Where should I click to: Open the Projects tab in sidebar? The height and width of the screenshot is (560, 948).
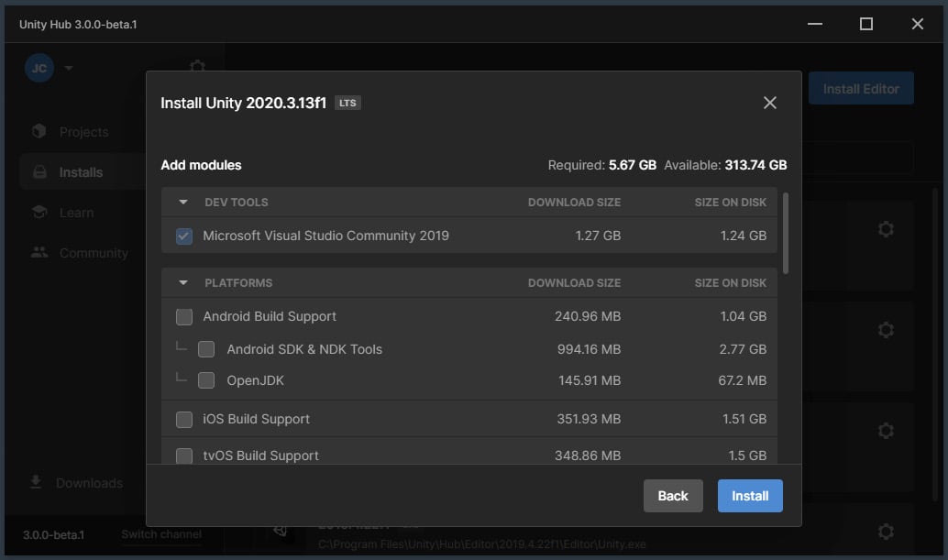(x=83, y=132)
